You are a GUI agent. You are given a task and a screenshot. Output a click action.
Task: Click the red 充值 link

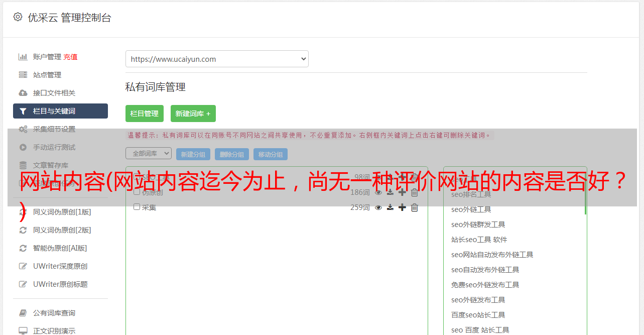click(x=70, y=57)
